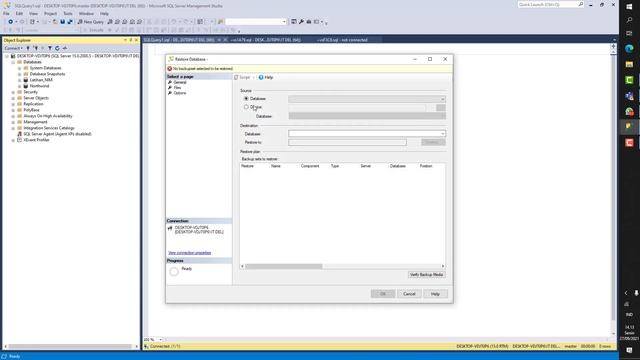Image resolution: width=640 pixels, height=360 pixels.
Task: Expand the System Databases node
Action: pyautogui.click(x=19, y=68)
